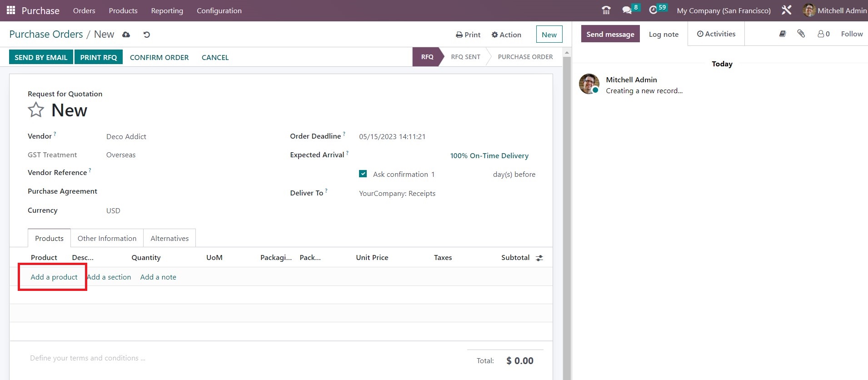868x380 pixels.
Task: Click Send by Email button
Action: [x=41, y=57]
